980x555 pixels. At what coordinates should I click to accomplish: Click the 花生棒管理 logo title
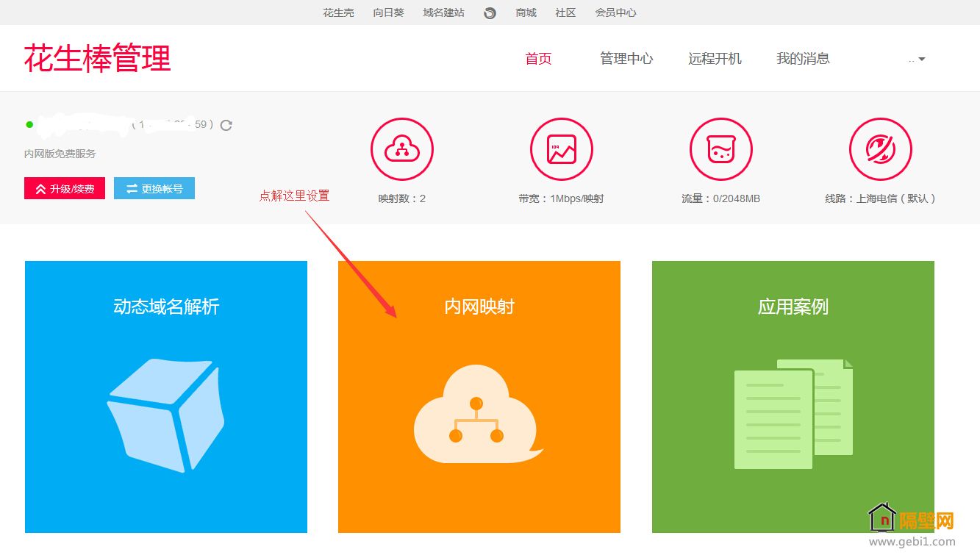(x=97, y=58)
